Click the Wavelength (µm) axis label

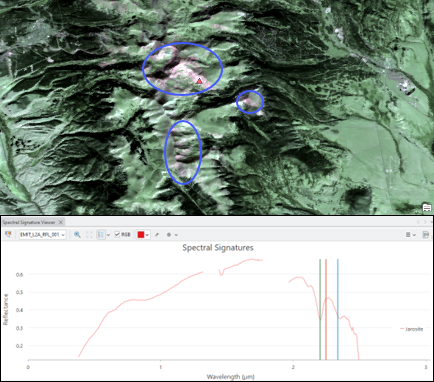pyautogui.click(x=231, y=377)
